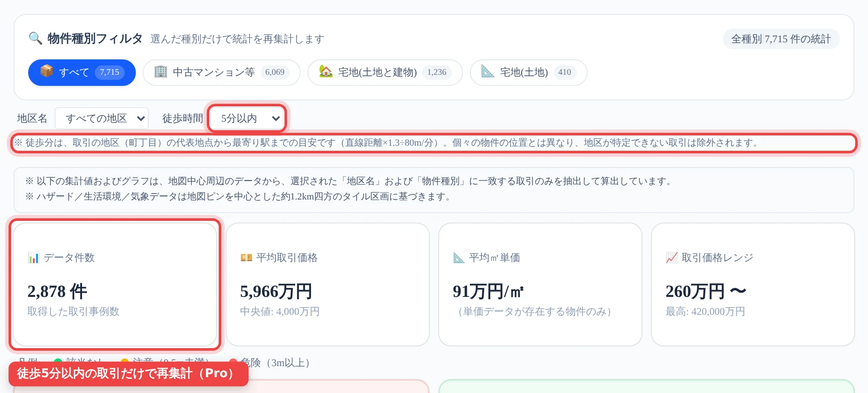Click the set-square icon for 宅地(土地)
This screenshot has width=868, height=393.
pyautogui.click(x=487, y=71)
